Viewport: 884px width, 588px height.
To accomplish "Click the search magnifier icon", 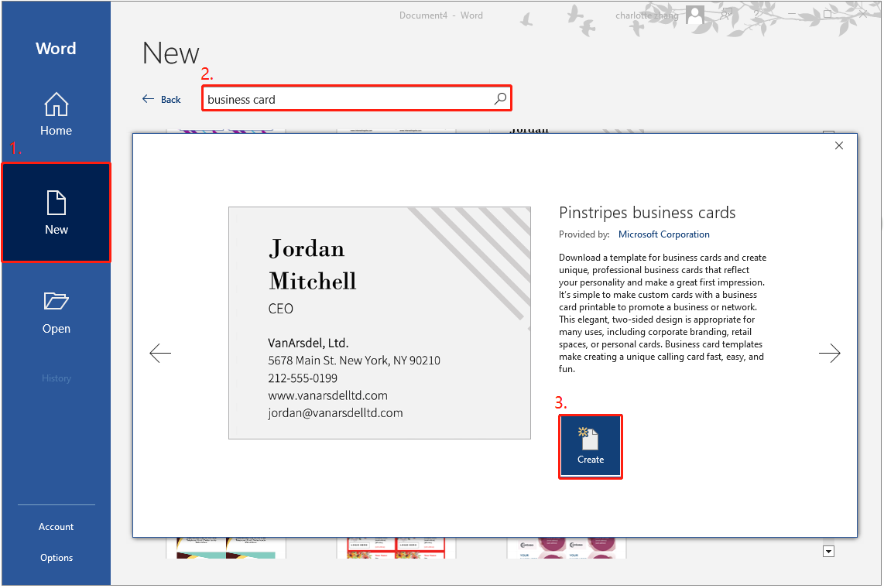I will tap(500, 99).
